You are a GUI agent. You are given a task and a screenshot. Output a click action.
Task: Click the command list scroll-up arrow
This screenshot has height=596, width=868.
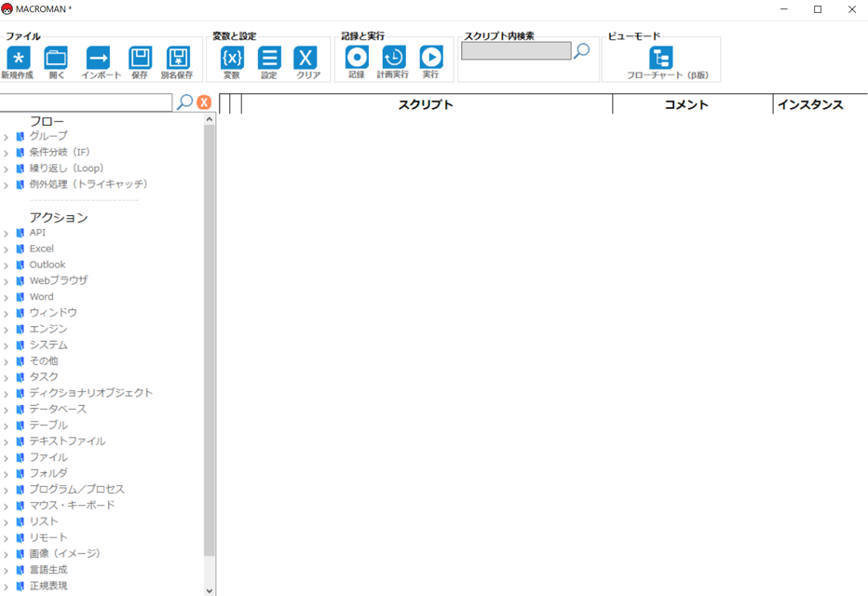210,119
